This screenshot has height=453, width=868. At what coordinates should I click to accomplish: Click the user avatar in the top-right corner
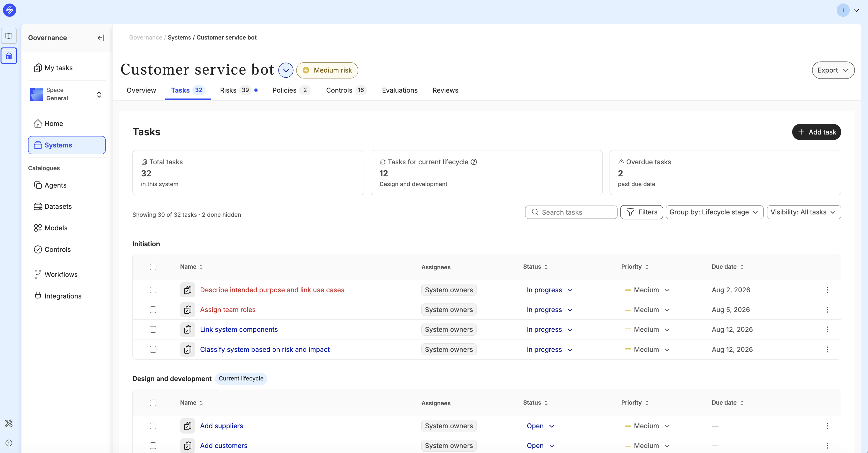pos(843,10)
